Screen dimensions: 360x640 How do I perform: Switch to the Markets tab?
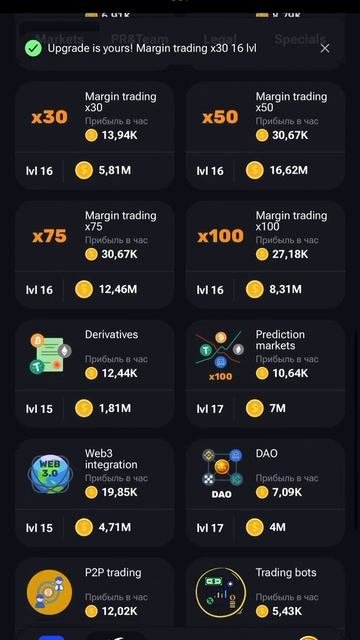point(60,38)
